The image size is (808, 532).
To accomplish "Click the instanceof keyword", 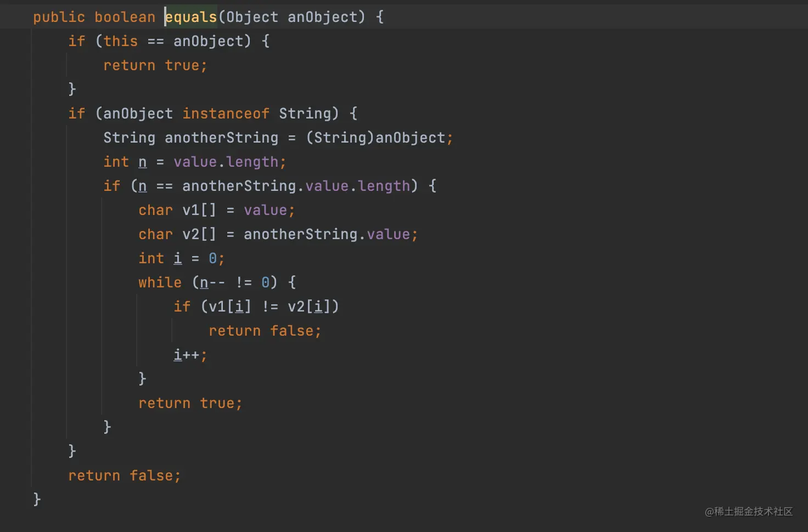I will 226,114.
